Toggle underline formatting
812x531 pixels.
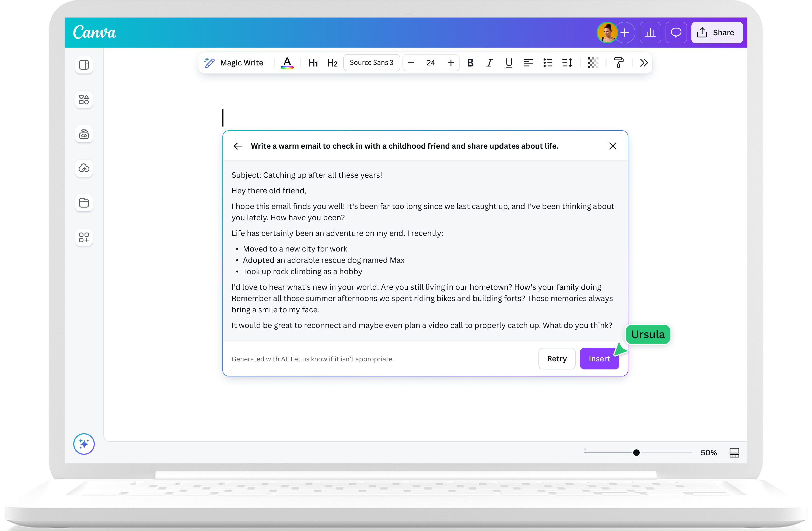pyautogui.click(x=509, y=63)
